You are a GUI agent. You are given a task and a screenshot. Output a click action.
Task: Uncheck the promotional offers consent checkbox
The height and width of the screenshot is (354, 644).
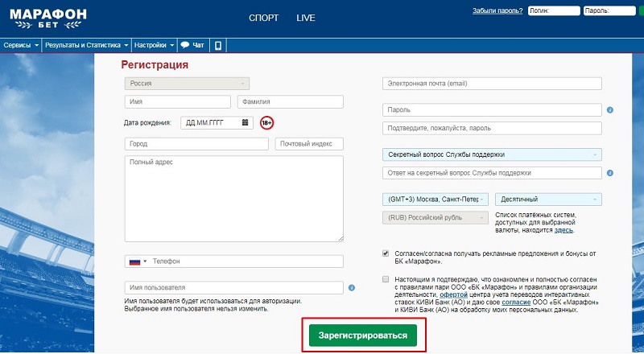[x=386, y=253]
